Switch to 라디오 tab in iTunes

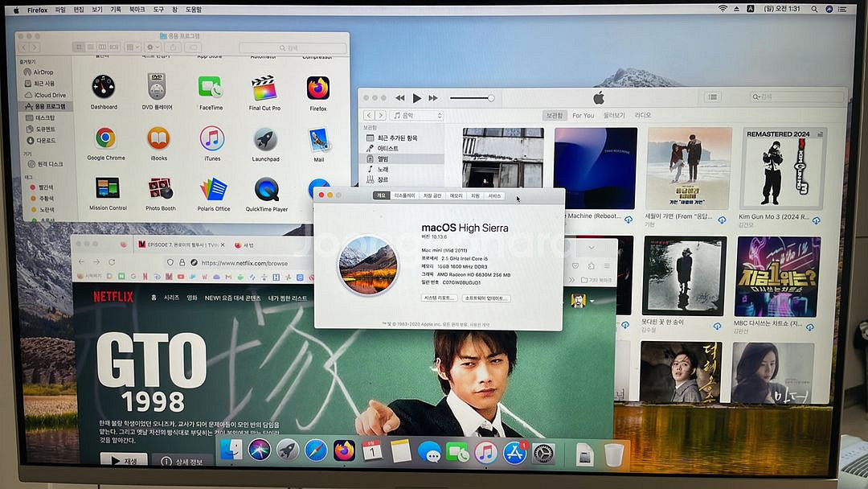click(643, 115)
